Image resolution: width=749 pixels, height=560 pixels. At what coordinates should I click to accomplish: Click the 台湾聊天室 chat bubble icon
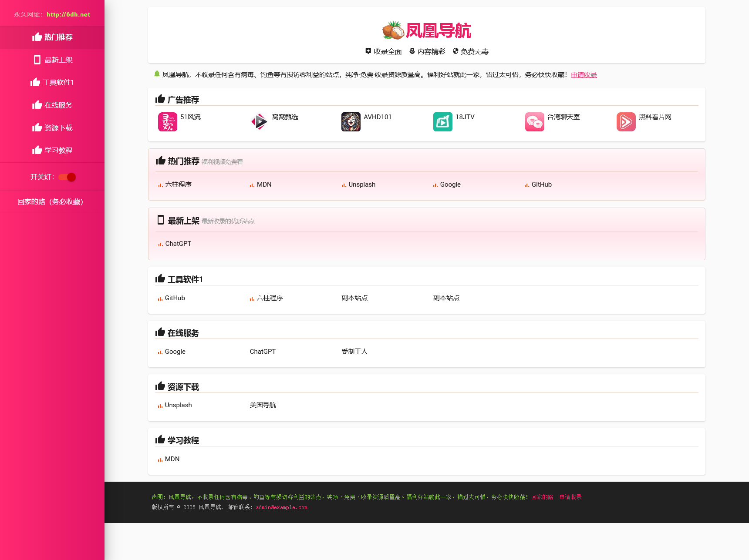click(x=534, y=122)
